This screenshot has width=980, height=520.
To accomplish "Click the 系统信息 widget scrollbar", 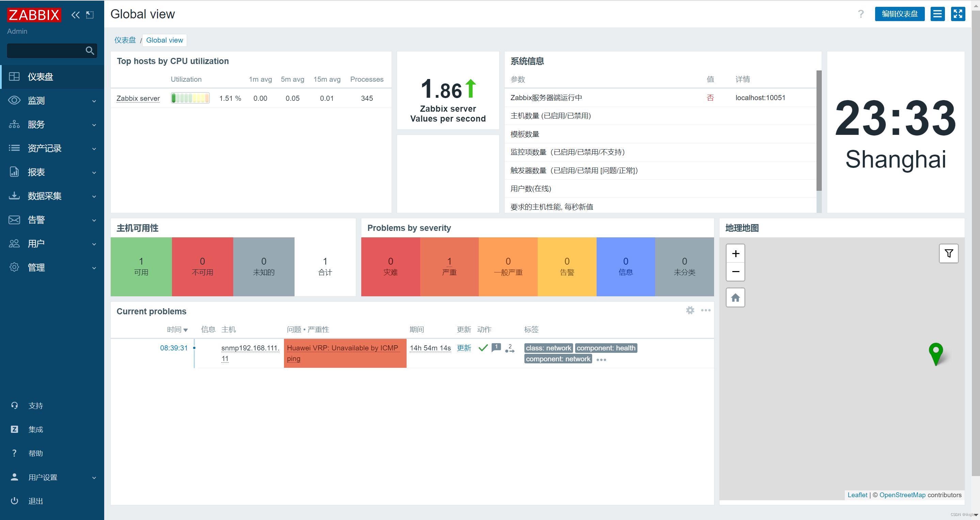I will click(819, 130).
